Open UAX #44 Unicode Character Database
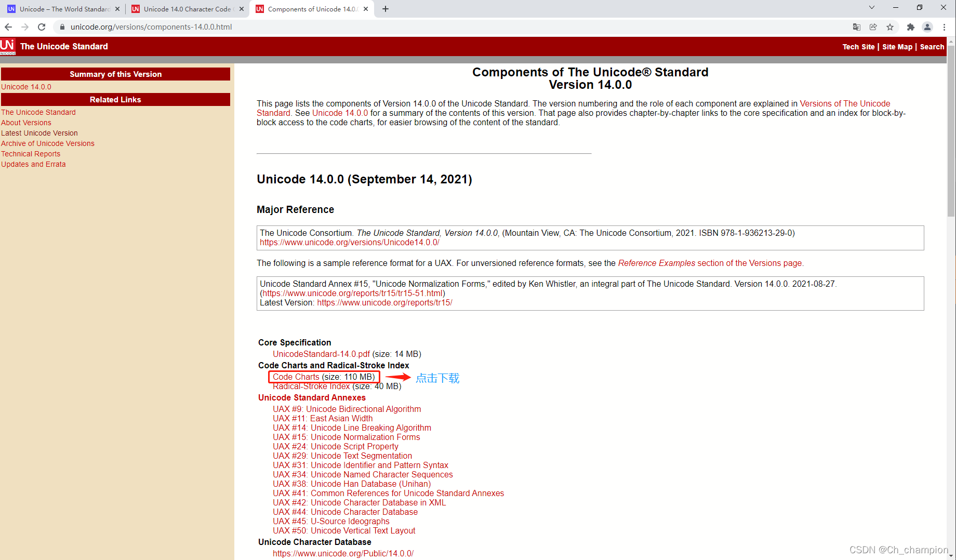Image resolution: width=956 pixels, height=560 pixels. pos(345,512)
